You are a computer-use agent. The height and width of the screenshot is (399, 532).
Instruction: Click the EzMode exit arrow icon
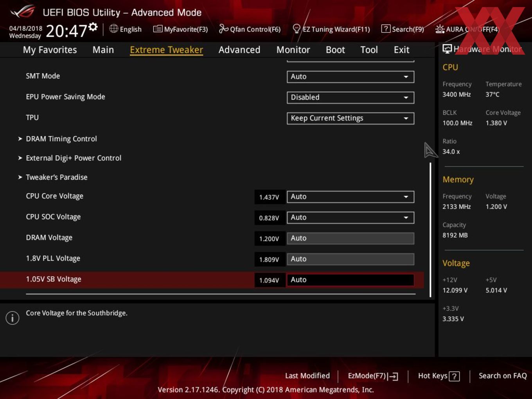point(393,376)
